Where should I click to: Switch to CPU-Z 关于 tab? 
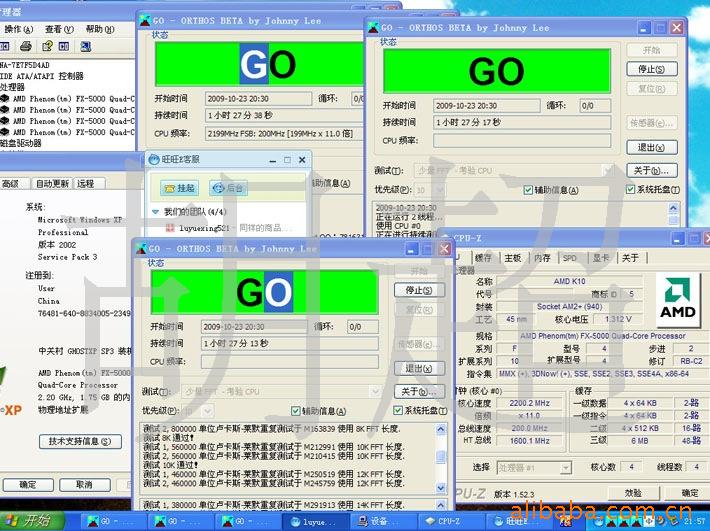coord(630,258)
